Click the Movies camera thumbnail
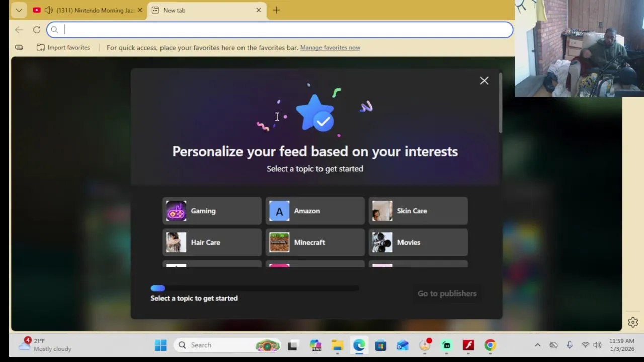 (382, 242)
